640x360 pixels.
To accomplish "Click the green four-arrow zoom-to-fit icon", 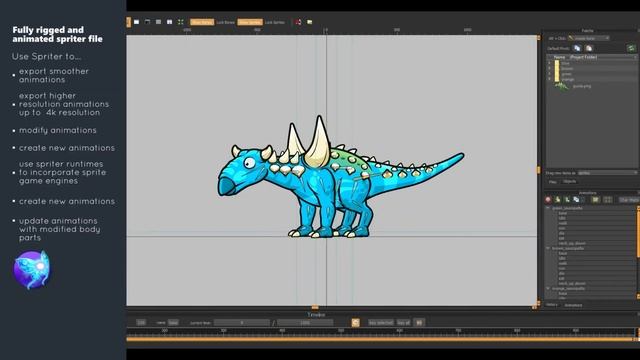I will [x=180, y=22].
